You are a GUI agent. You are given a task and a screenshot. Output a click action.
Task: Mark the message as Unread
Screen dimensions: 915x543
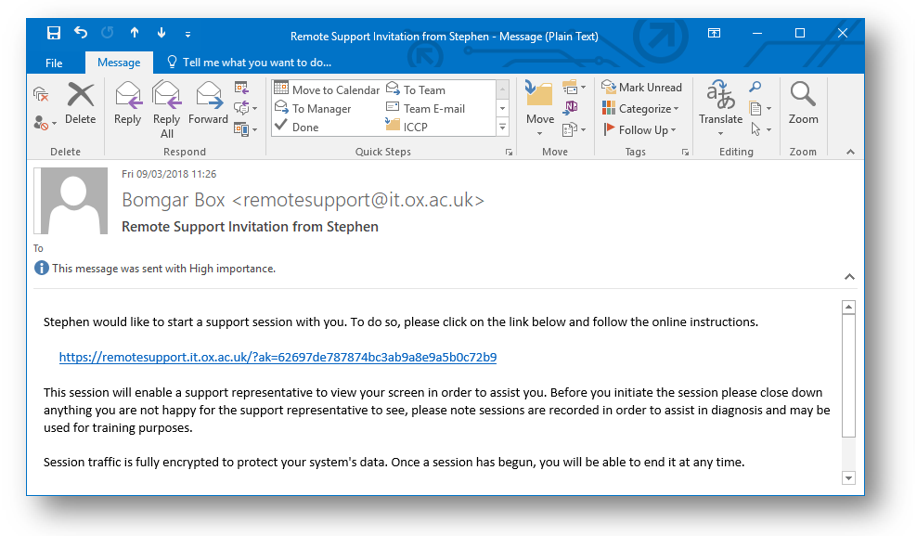tap(642, 88)
